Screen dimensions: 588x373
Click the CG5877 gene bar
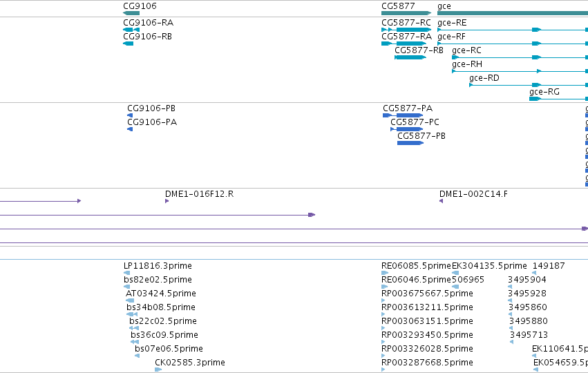[x=406, y=13]
